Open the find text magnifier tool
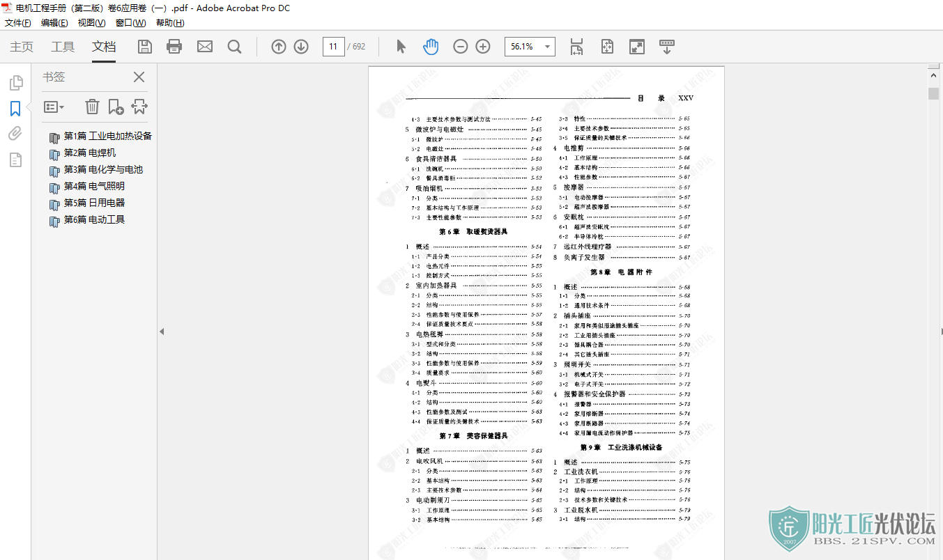 [235, 47]
